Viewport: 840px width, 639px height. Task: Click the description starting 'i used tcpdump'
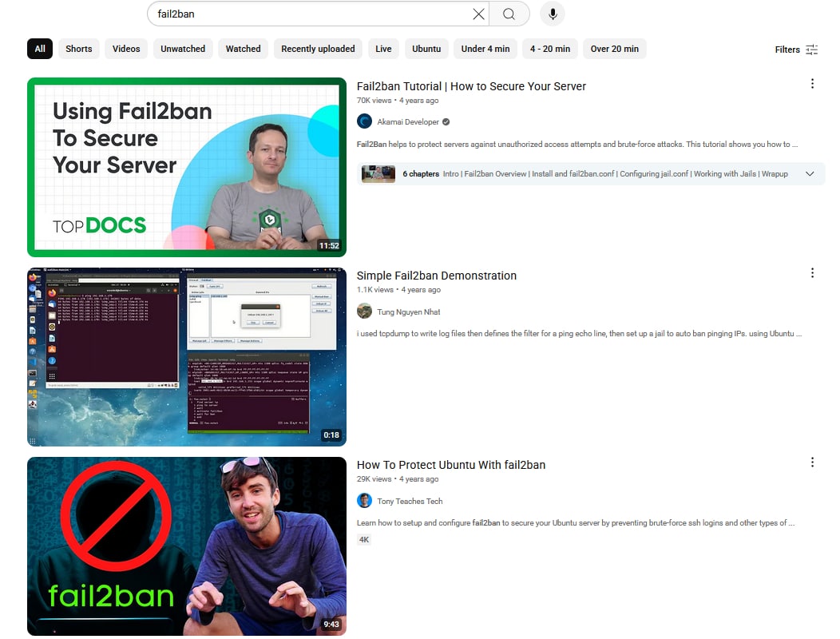point(579,333)
